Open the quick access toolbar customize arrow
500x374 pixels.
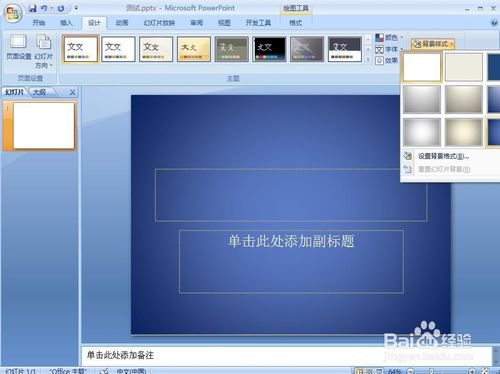click(x=76, y=8)
